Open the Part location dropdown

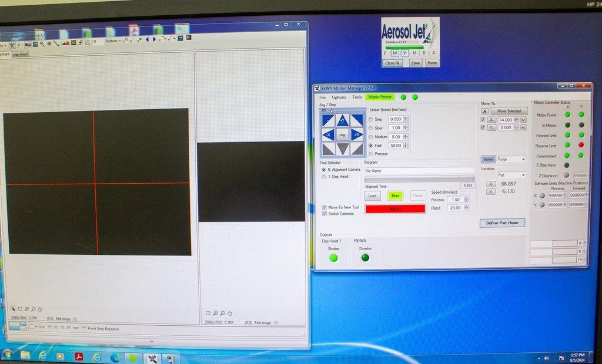coord(524,175)
